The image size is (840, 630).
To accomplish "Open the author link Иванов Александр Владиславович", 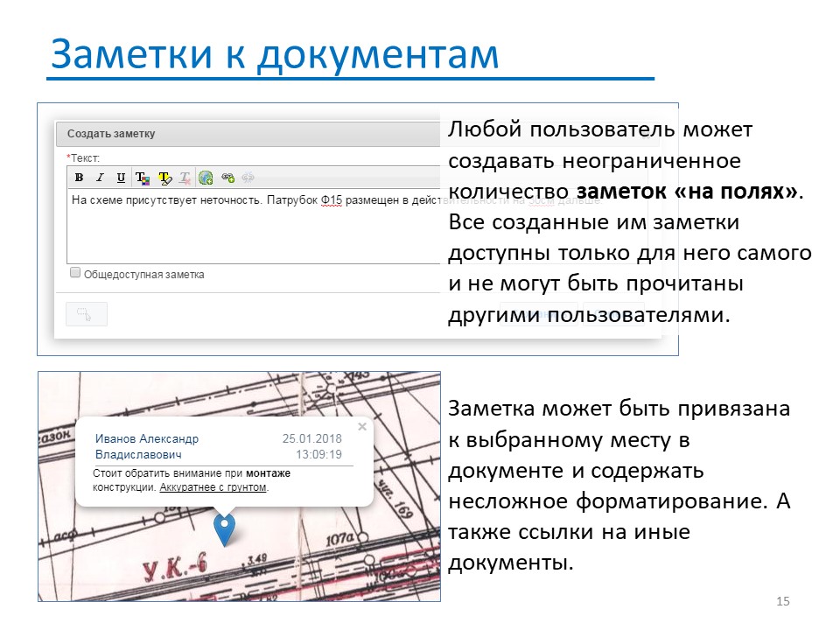I will (147, 446).
